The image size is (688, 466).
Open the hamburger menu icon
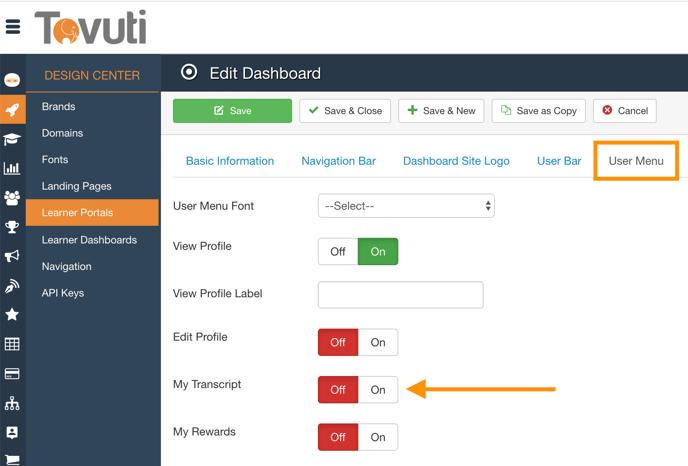tap(13, 27)
